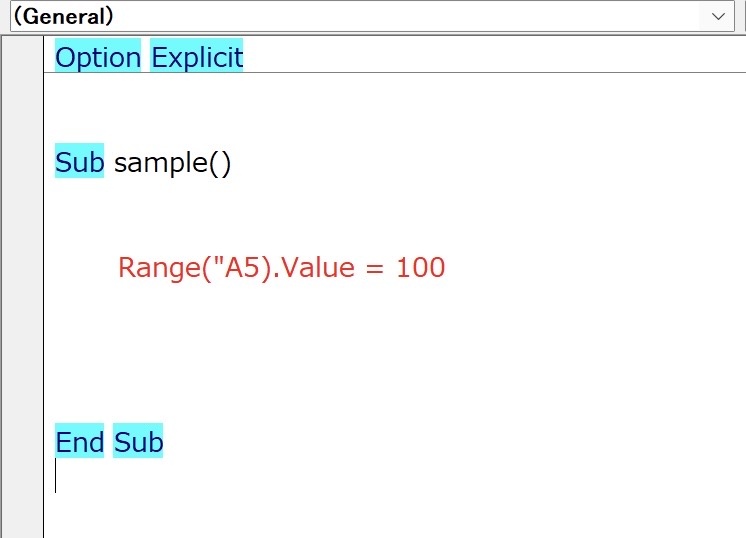The image size is (746, 538).
Task: Click the margin bar next to End Sub
Action: [23, 441]
